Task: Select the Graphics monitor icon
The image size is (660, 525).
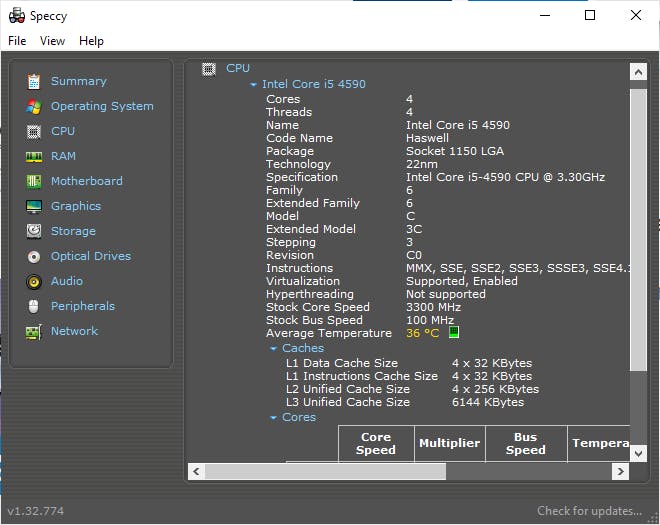Action: coord(34,207)
